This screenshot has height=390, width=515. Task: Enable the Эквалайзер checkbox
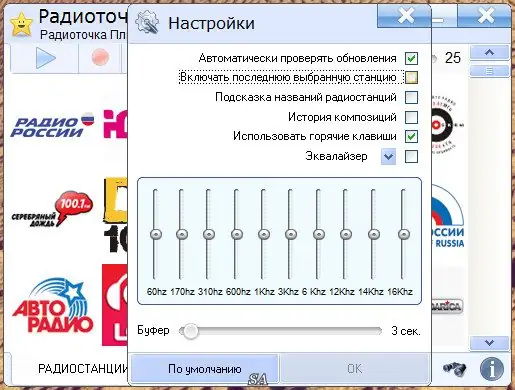click(411, 156)
